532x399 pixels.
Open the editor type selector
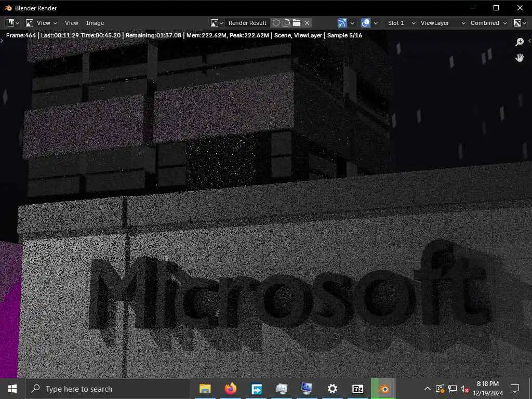coord(12,23)
